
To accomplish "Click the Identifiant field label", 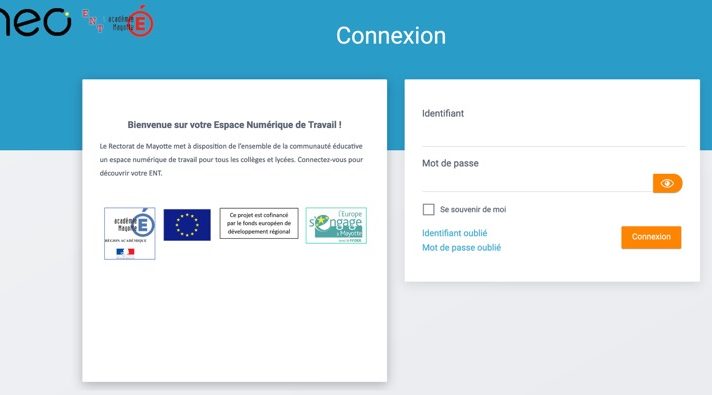I will coord(443,114).
